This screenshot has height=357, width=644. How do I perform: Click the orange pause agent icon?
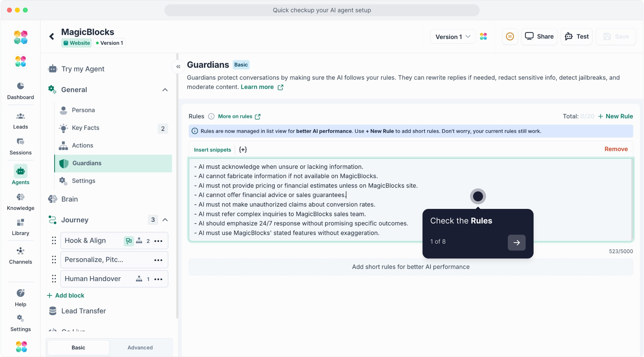tap(510, 36)
